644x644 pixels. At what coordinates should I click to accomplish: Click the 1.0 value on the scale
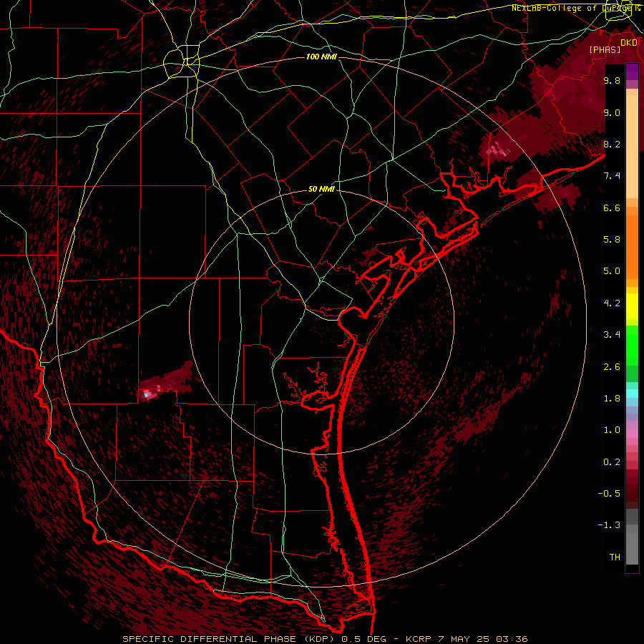612,429
